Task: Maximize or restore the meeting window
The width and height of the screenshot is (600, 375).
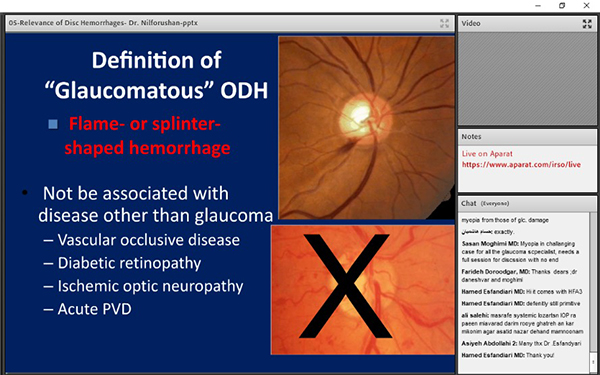Action: (x=562, y=6)
